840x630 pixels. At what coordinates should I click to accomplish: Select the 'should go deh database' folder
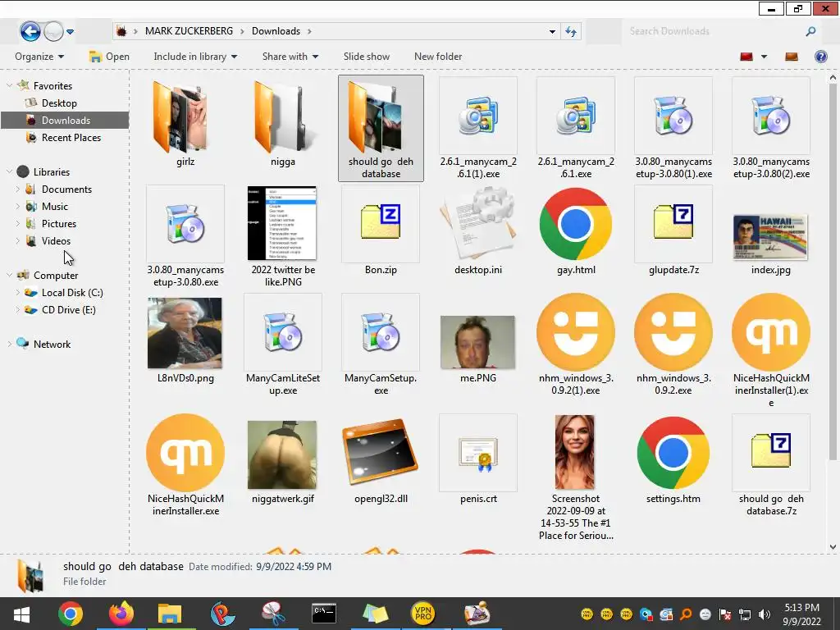point(381,129)
